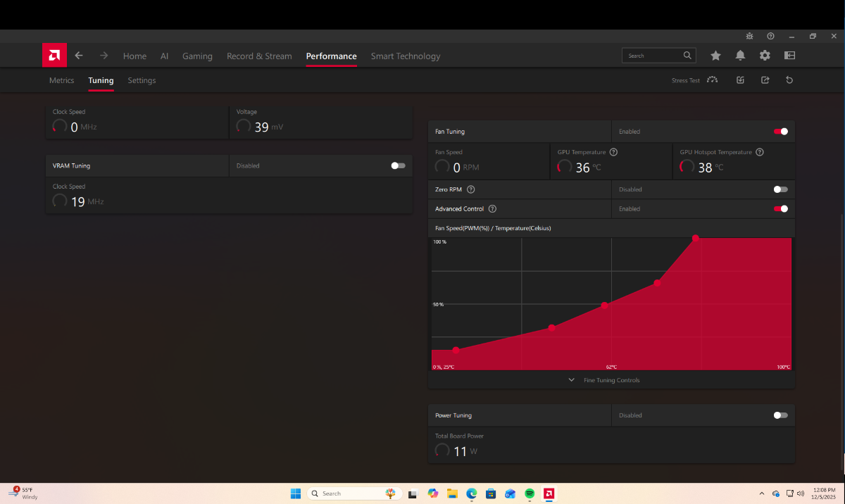This screenshot has height=504, width=845.
Task: Open the Gaming tab
Action: pos(197,56)
